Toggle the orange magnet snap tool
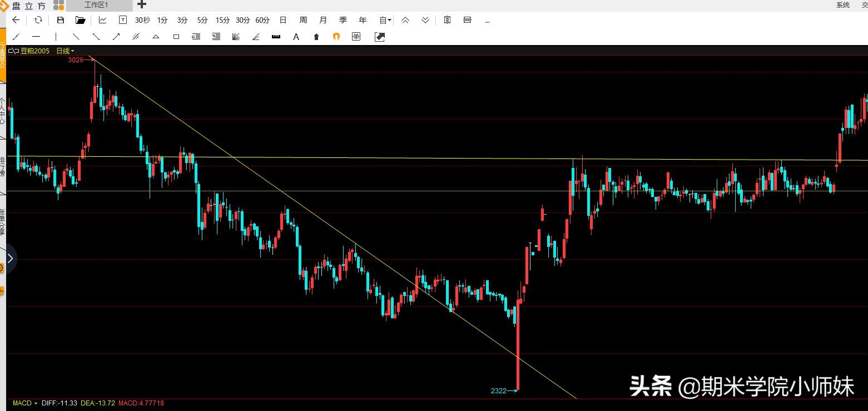This screenshot has height=411, width=868. 336,37
